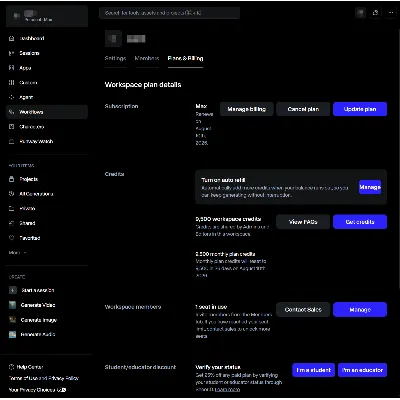The width and height of the screenshot is (400, 400).
Task: Open the Projects icon in sidebar
Action: (x=12, y=179)
